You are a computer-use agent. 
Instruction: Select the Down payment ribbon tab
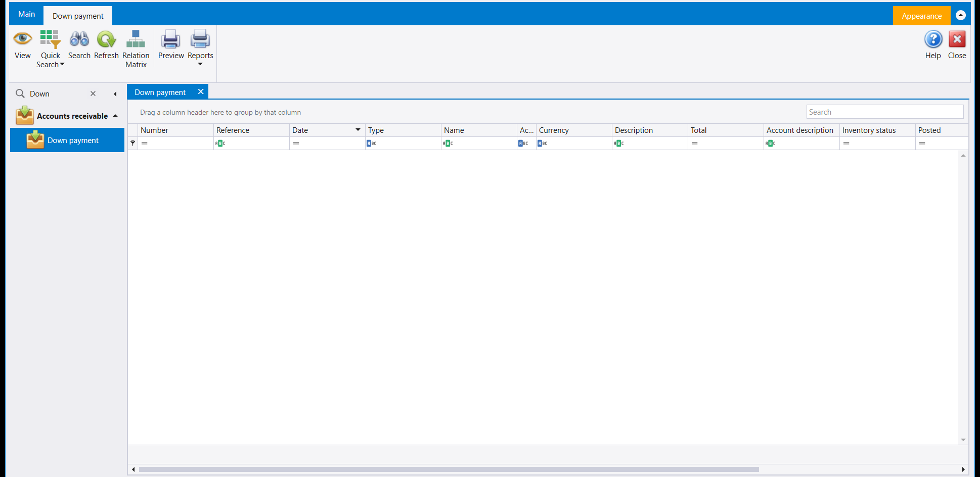78,16
